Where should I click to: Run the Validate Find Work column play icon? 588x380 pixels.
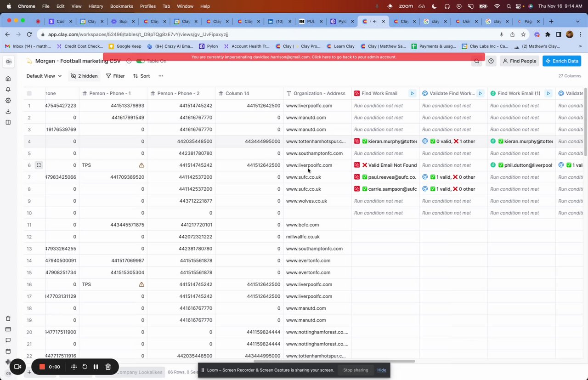pos(480,93)
